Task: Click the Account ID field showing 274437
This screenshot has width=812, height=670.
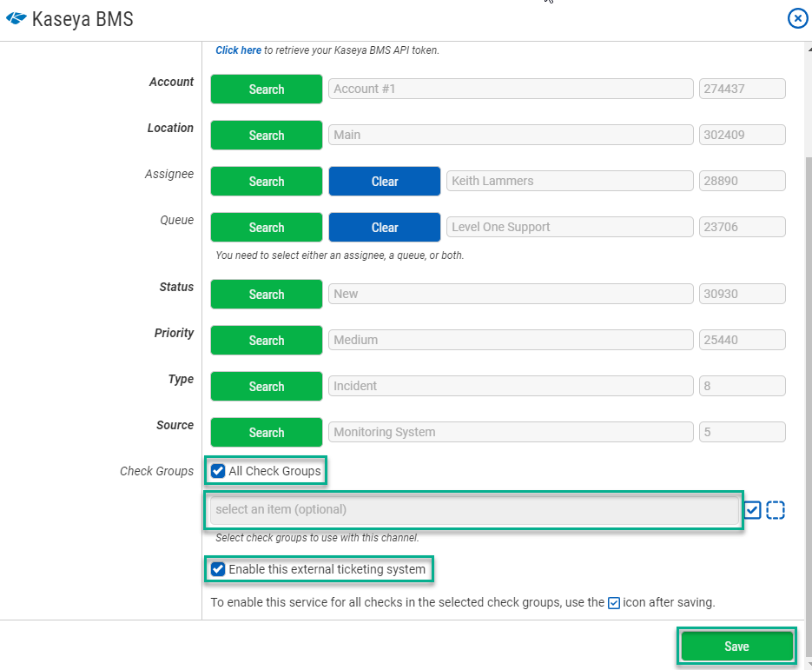Action: coord(742,89)
